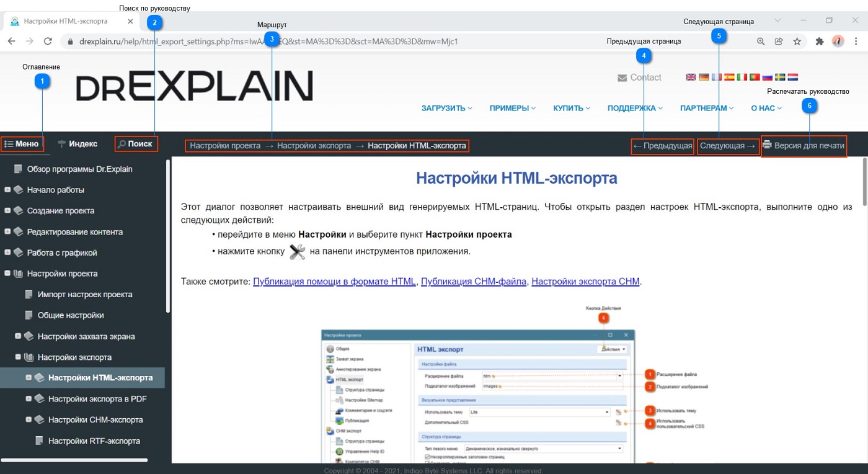Open the КУПИТЬ dropdown menu
This screenshot has height=474, width=868.
click(x=572, y=108)
